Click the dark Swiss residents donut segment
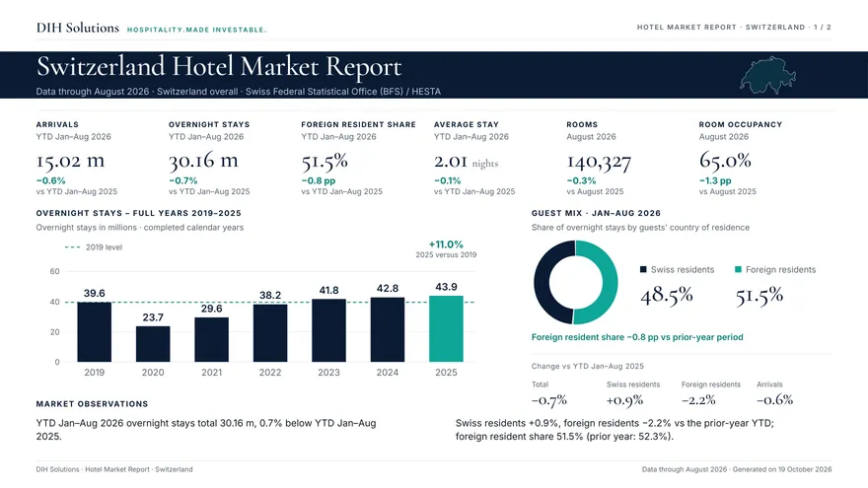This screenshot has height=488, width=868. click(x=542, y=282)
